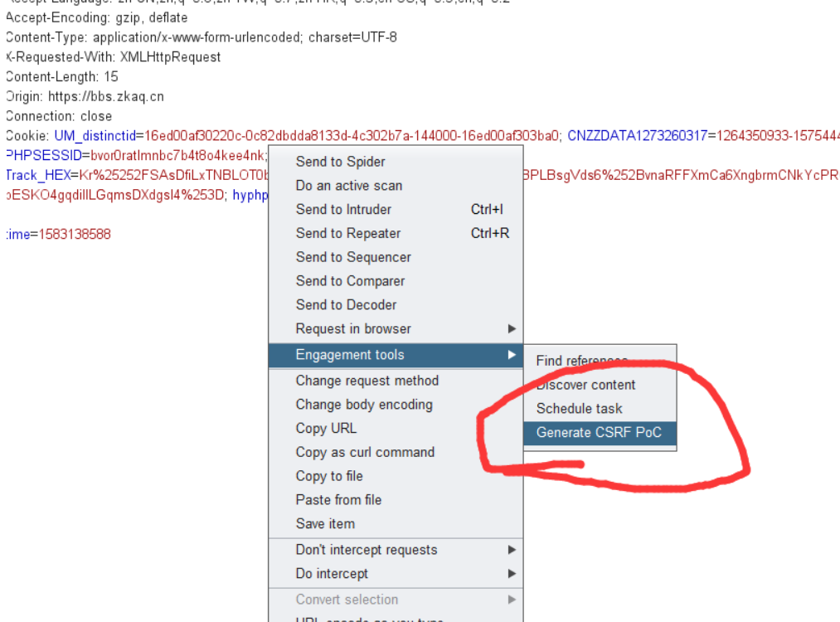The height and width of the screenshot is (622, 840).
Task: Expand Don't intercept requests arrow
Action: pos(512,550)
